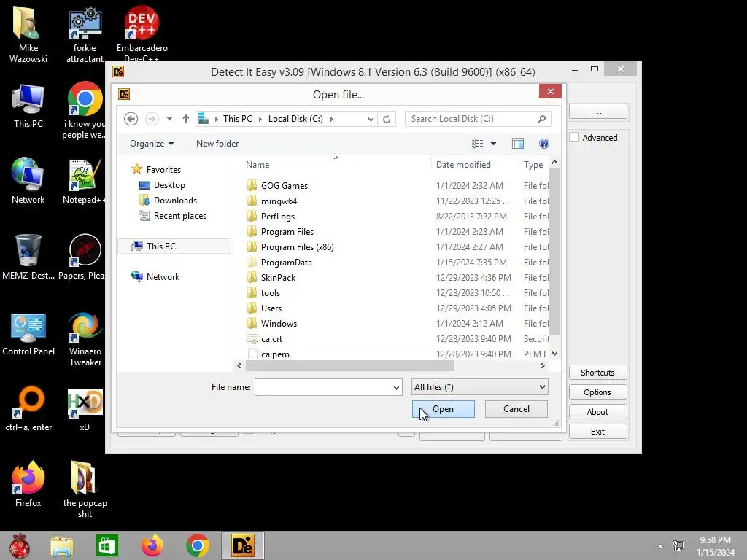Select the HxD 'xD' desktop shortcut
This screenshot has width=747, height=560.
pyautogui.click(x=85, y=410)
